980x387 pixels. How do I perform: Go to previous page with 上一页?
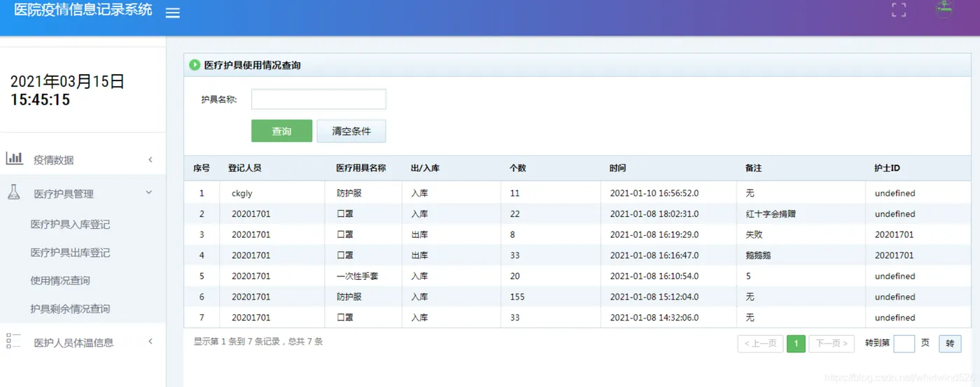point(760,344)
